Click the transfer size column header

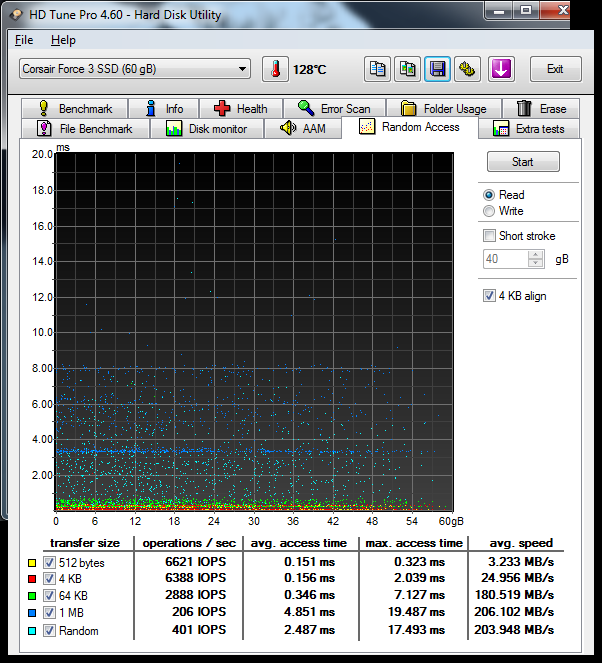[85, 543]
